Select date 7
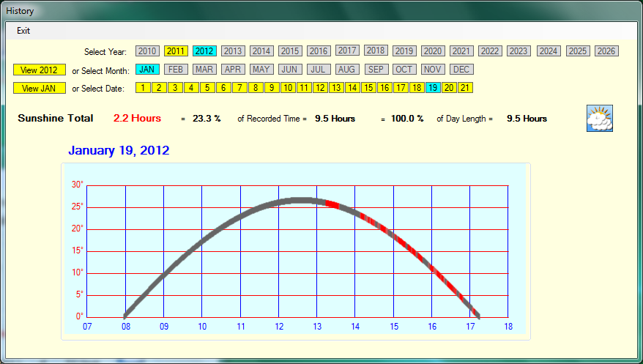Screen dimensions: 643x364 pos(240,88)
